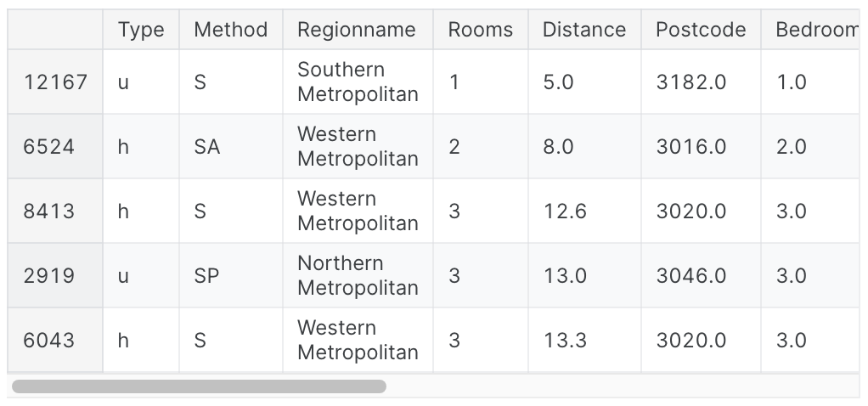
Task: Select row index 12167
Action: tap(55, 82)
